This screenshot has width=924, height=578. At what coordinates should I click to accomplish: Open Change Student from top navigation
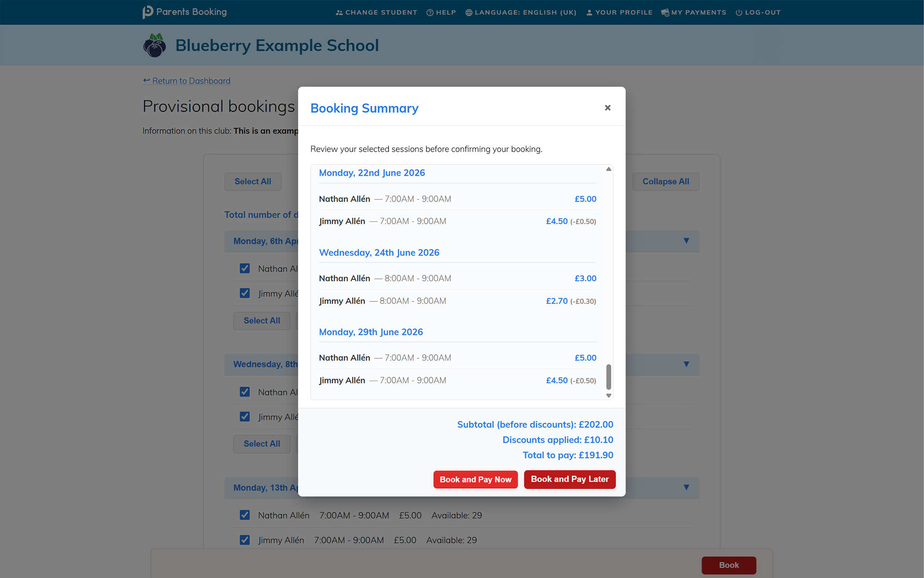coord(376,12)
